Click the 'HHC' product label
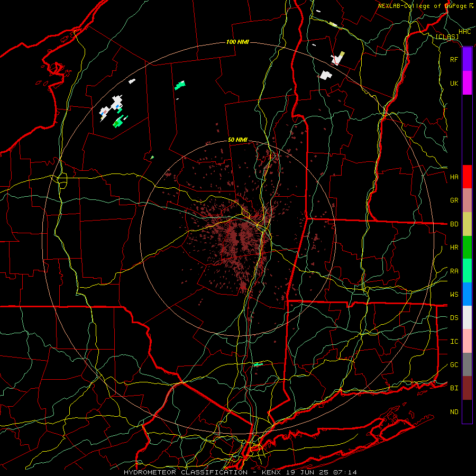The height and width of the screenshot is (476, 476). click(465, 32)
